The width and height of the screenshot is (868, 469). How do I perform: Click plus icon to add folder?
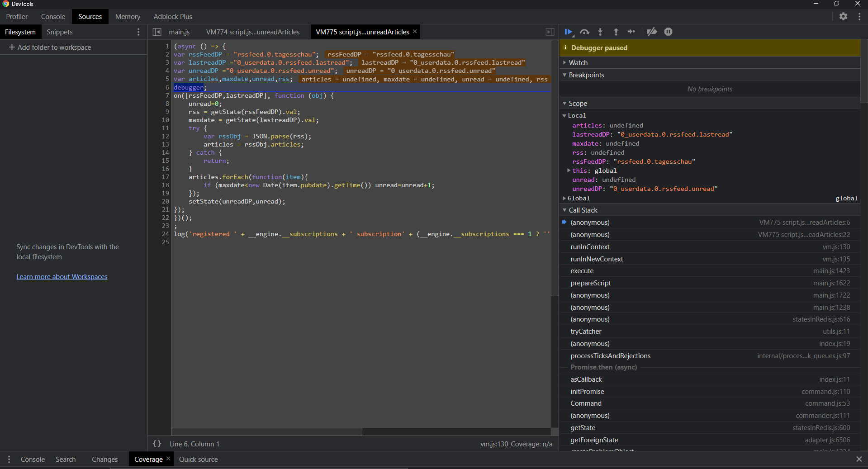pyautogui.click(x=12, y=47)
